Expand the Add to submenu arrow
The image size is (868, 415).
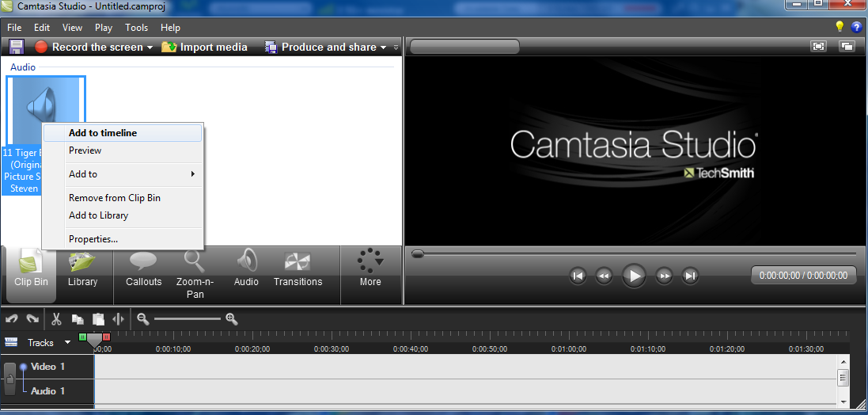(x=192, y=174)
